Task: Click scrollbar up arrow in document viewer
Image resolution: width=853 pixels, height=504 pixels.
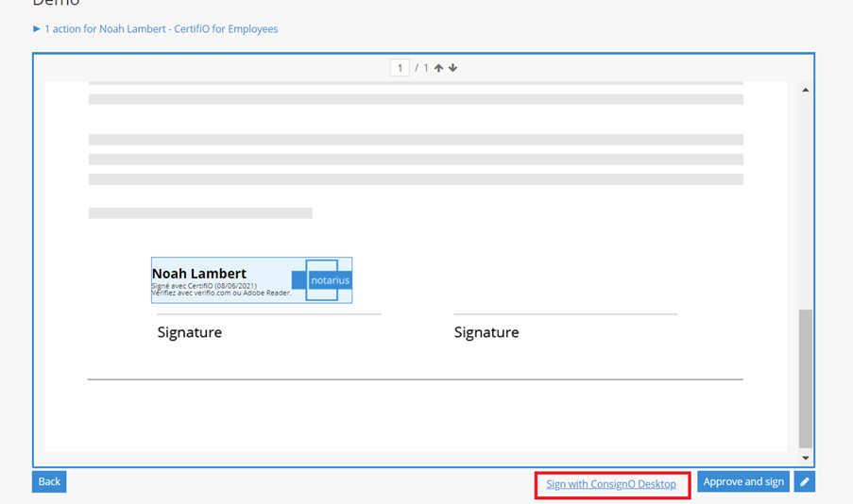Action: 805,91
